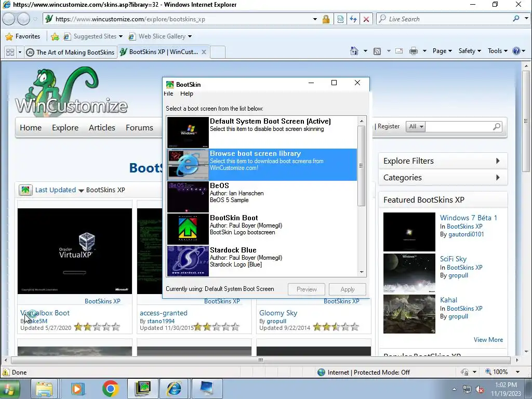The height and width of the screenshot is (399, 532).
Task: Click the security lock icon in address bar
Action: point(326,19)
